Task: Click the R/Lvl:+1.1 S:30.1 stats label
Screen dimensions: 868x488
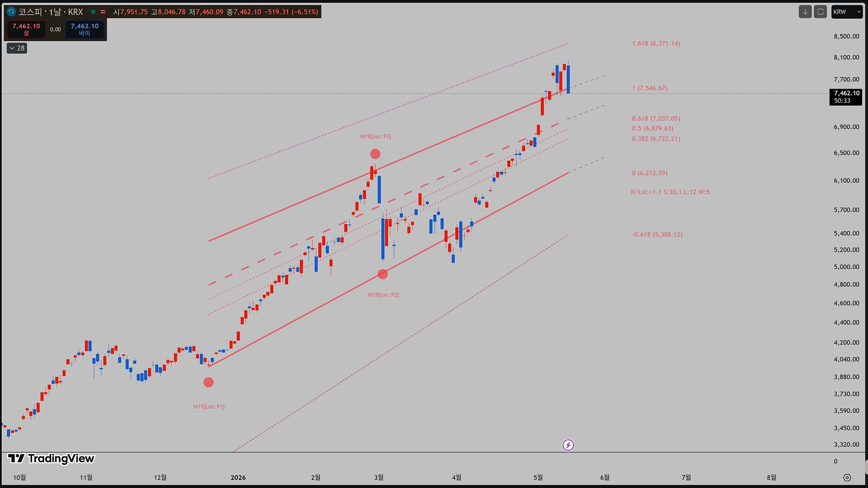Action: point(670,192)
